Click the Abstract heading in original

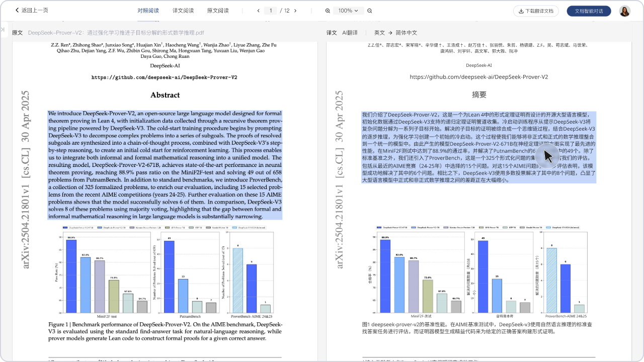(x=165, y=95)
